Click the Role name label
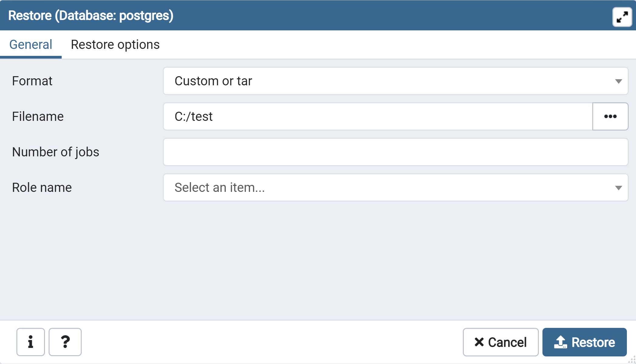This screenshot has width=636, height=364. (42, 188)
